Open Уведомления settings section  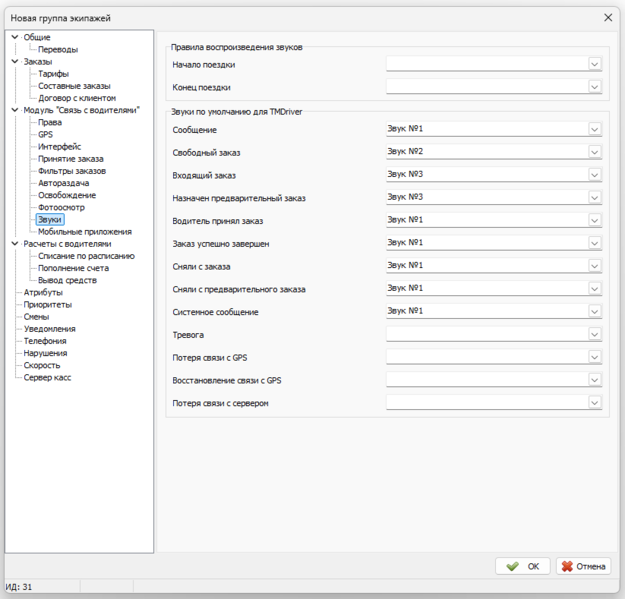point(49,329)
